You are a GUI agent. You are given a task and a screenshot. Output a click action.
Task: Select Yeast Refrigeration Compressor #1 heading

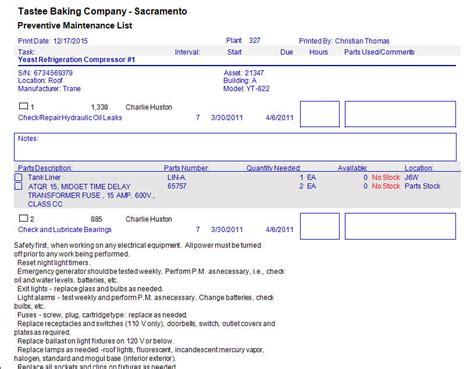pyautogui.click(x=77, y=60)
